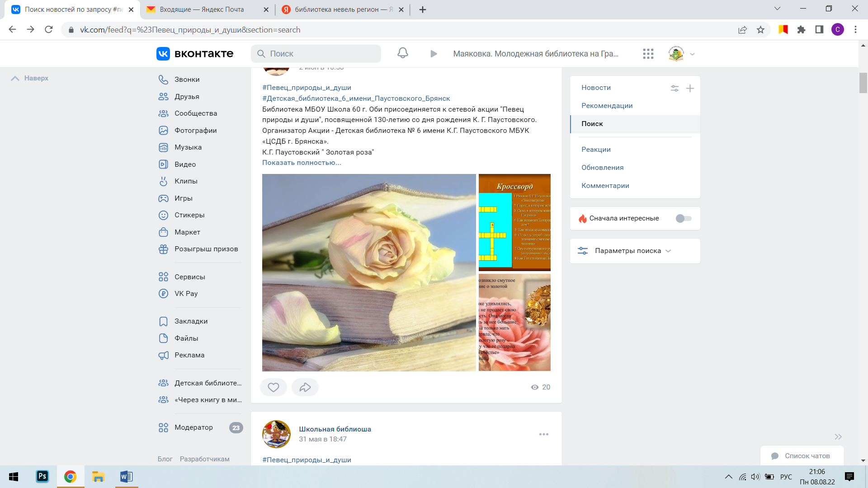
Task: Click the page vertical scrollbar thumb
Action: point(863,83)
